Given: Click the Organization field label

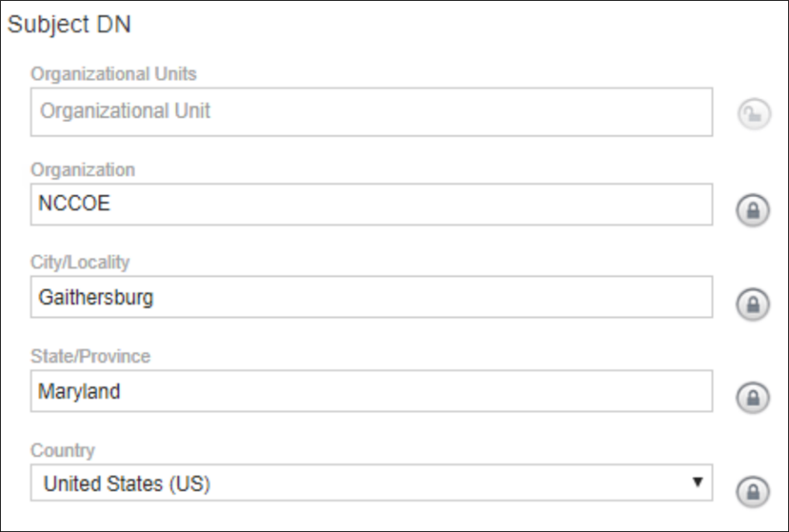Looking at the screenshot, I should click(x=83, y=170).
